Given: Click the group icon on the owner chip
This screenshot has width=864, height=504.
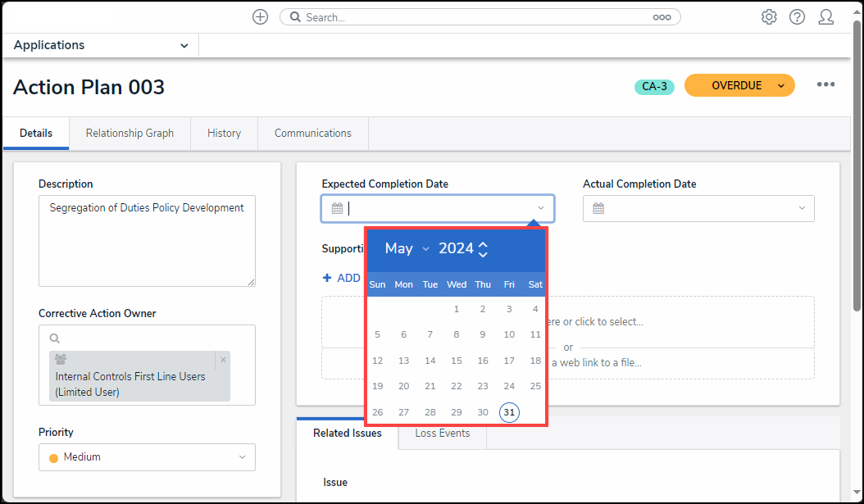Looking at the screenshot, I should [61, 359].
